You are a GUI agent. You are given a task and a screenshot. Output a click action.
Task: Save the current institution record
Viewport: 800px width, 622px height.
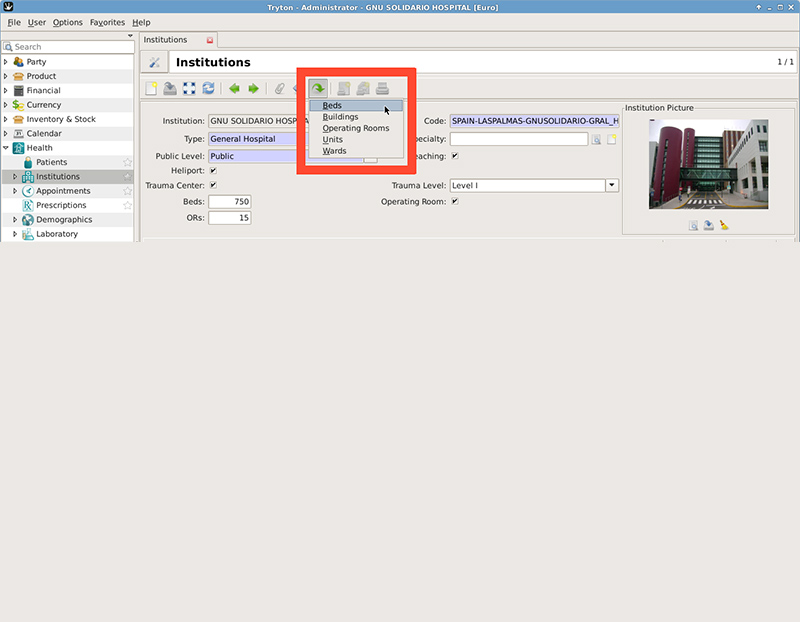170,88
